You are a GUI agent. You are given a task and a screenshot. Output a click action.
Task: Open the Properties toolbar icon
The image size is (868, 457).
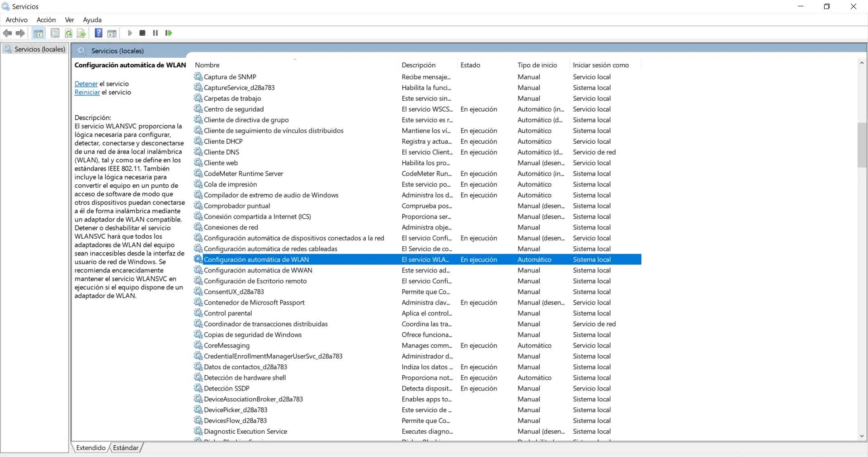pyautogui.click(x=55, y=33)
